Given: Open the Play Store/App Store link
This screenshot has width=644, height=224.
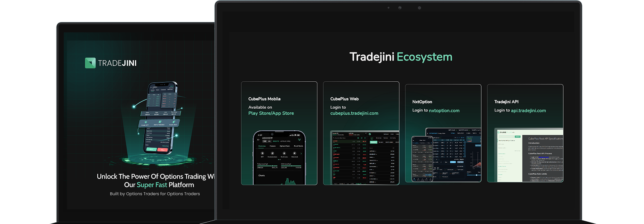Looking at the screenshot, I should coord(271,113).
